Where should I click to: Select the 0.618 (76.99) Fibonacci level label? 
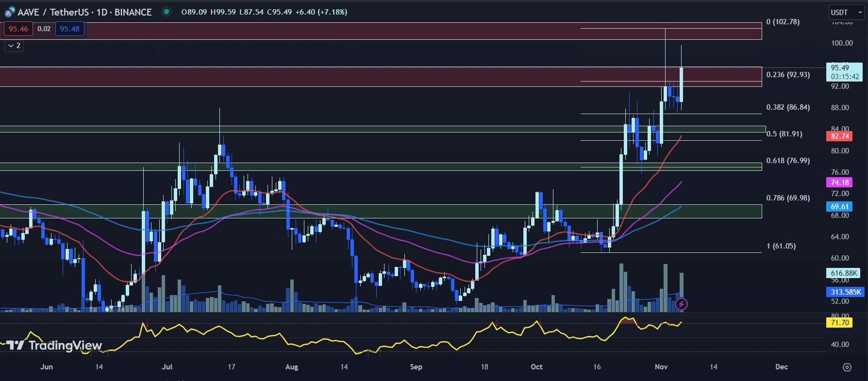coord(787,161)
